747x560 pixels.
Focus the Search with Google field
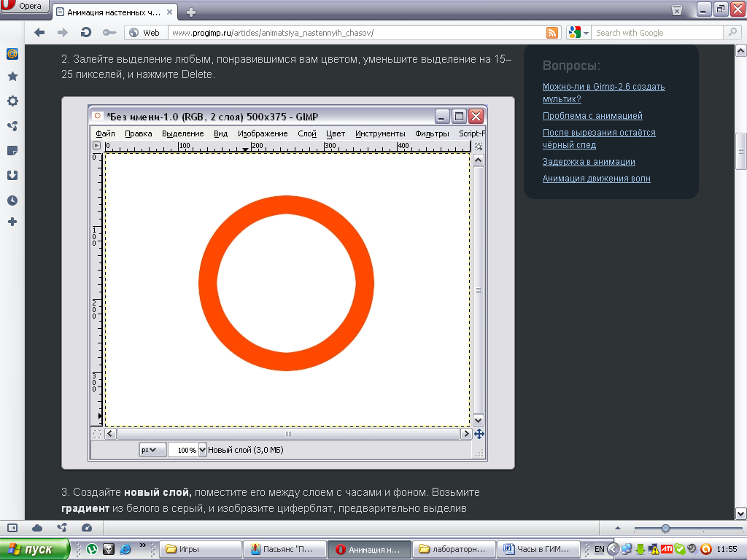(x=657, y=32)
